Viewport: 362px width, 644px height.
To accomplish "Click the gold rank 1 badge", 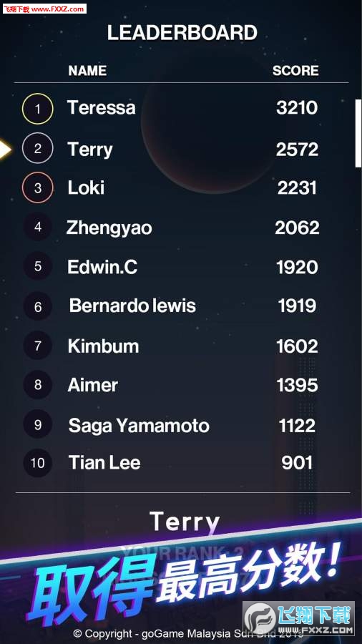I will [38, 109].
